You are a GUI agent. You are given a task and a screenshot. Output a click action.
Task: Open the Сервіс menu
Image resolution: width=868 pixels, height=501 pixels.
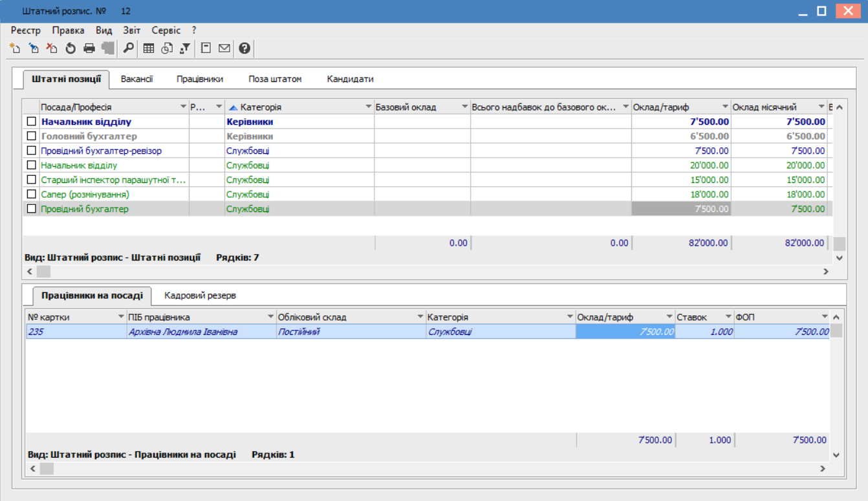tap(166, 30)
